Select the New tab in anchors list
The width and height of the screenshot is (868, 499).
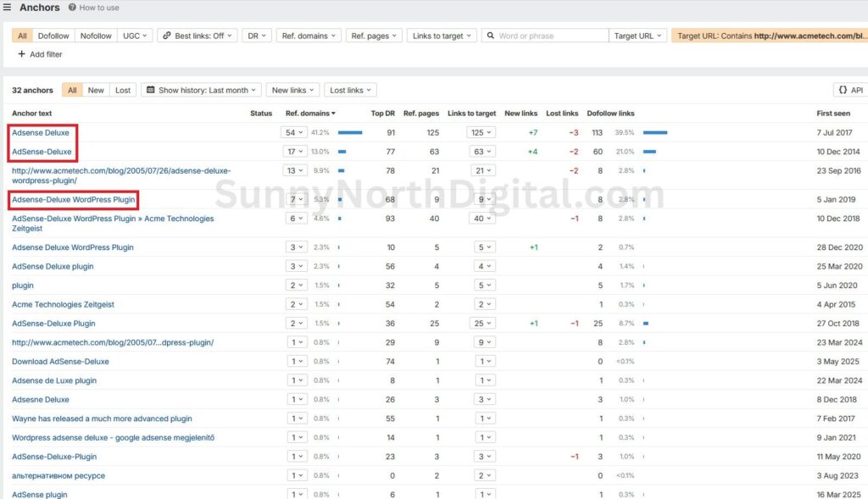tap(96, 90)
